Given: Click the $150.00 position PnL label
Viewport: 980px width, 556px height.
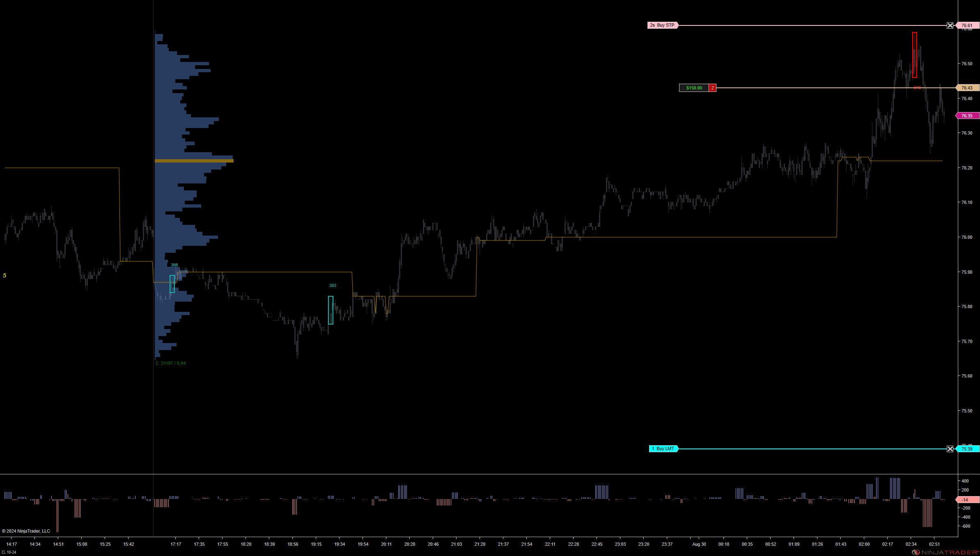Looking at the screenshot, I should coord(694,88).
